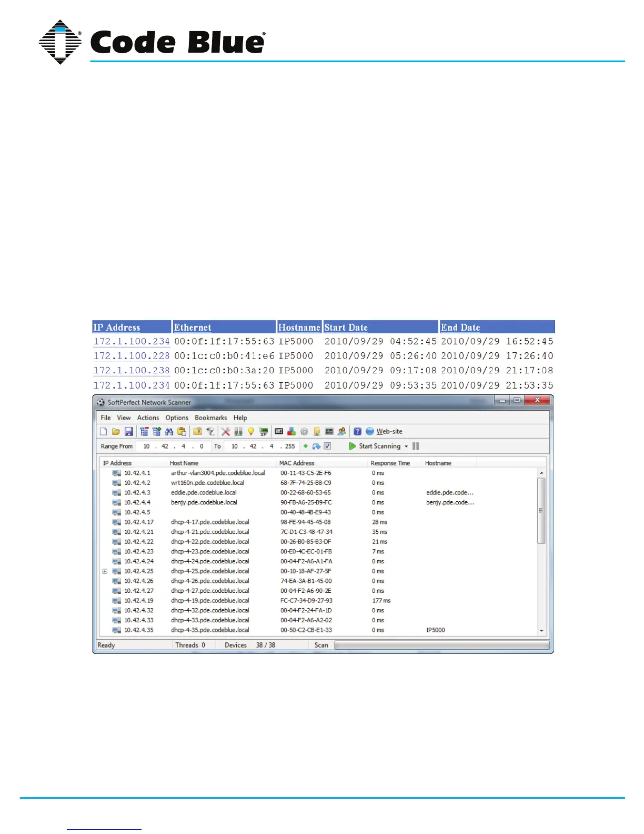Click the 177 ms response time cell

click(x=381, y=601)
